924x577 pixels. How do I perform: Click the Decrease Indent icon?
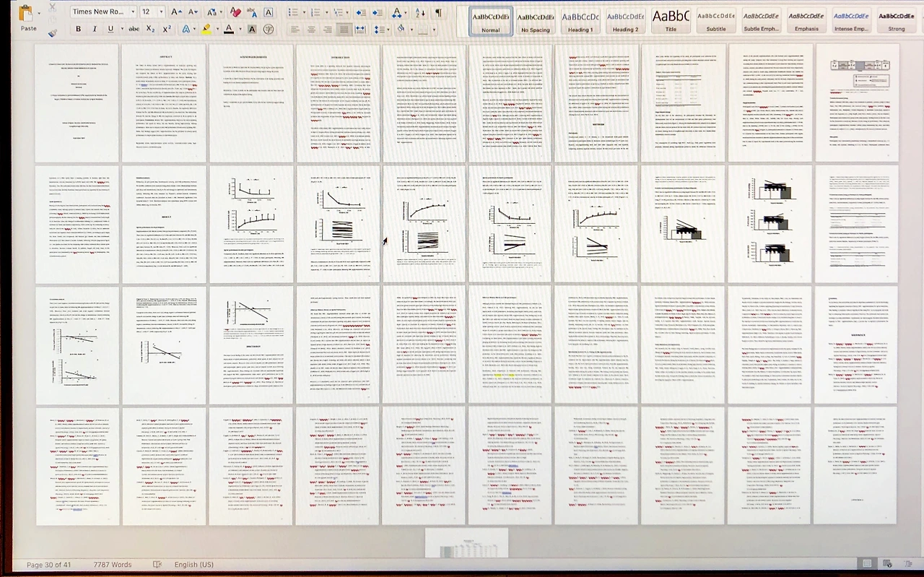(x=360, y=12)
